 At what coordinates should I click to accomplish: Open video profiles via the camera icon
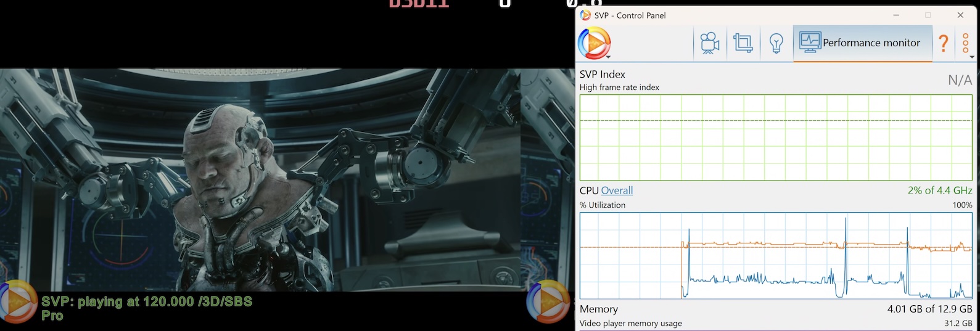(710, 43)
